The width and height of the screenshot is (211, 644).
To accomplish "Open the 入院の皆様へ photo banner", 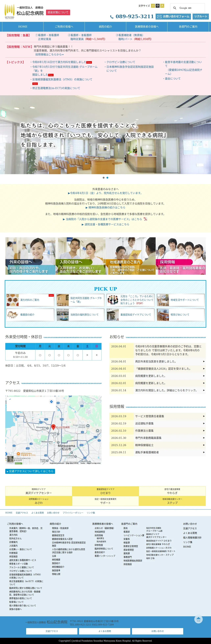I will pyautogui.click(x=81, y=256).
